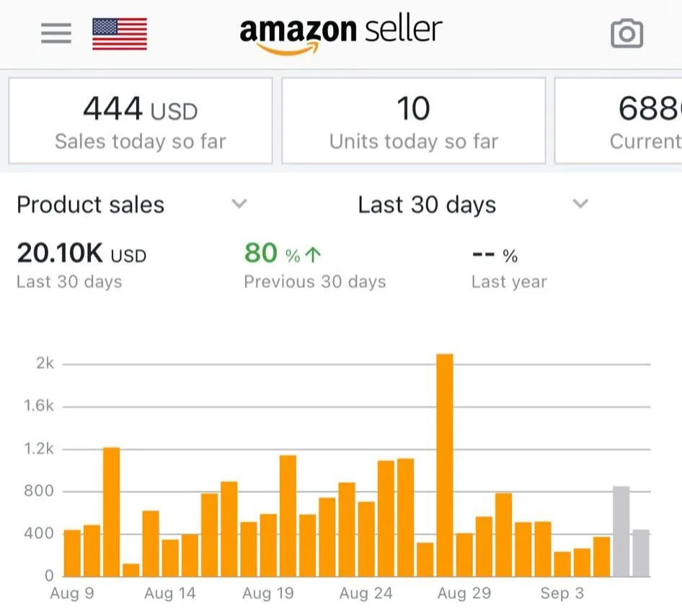Image resolution: width=682 pixels, height=616 pixels.
Task: Open the Sales today so far card
Action: coord(141,121)
